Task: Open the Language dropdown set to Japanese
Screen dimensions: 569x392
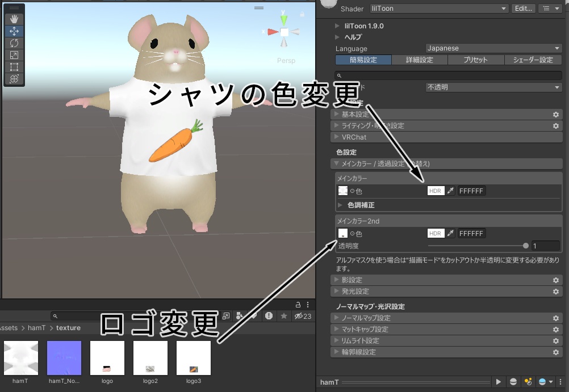Action: [493, 48]
